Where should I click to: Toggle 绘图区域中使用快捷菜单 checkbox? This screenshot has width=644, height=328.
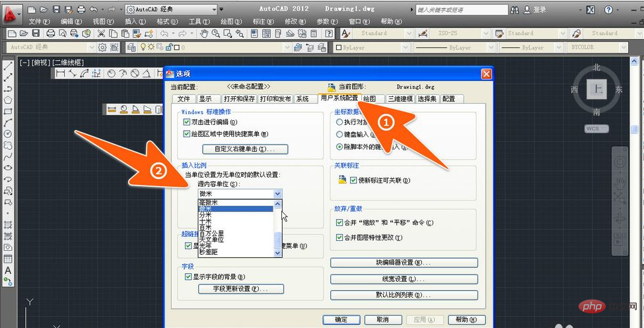click(x=188, y=134)
